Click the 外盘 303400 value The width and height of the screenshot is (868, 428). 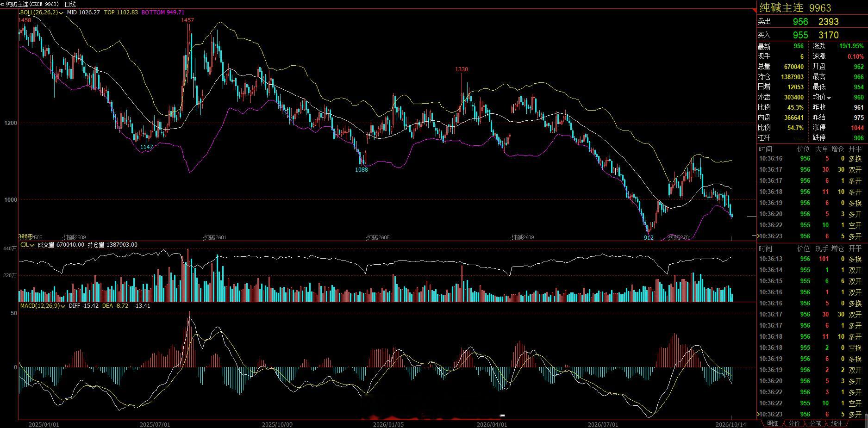click(x=794, y=97)
